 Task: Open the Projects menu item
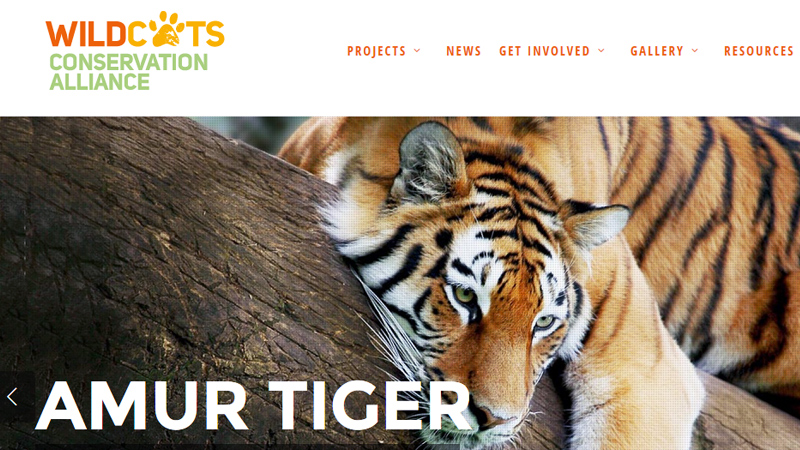point(377,51)
